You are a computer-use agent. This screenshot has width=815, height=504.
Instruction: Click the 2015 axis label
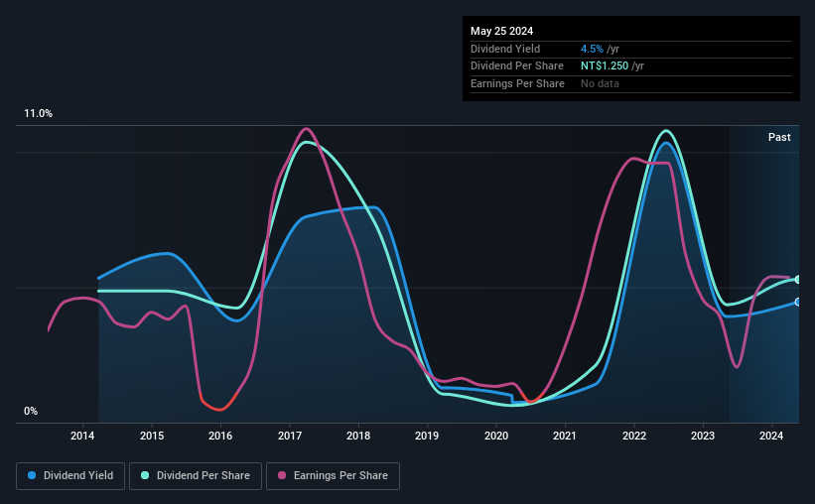coord(152,436)
